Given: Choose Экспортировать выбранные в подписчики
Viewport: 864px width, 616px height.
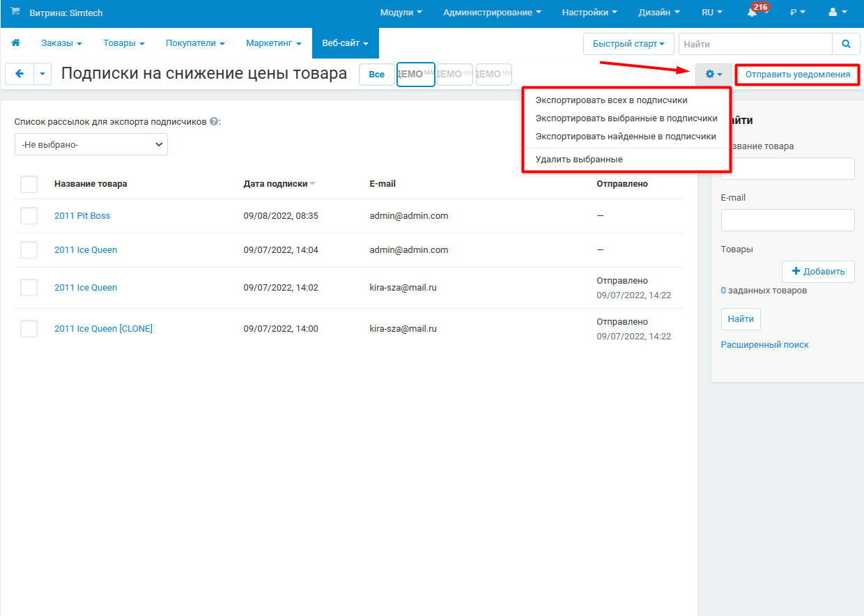Looking at the screenshot, I should (626, 118).
